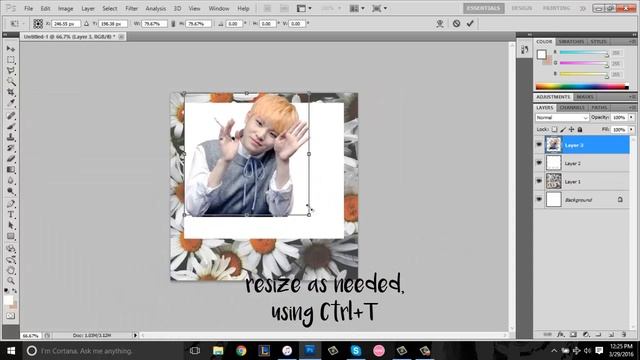Toggle relative positioning triangle icon
Viewport: 640px width, 360px height.
point(87,24)
